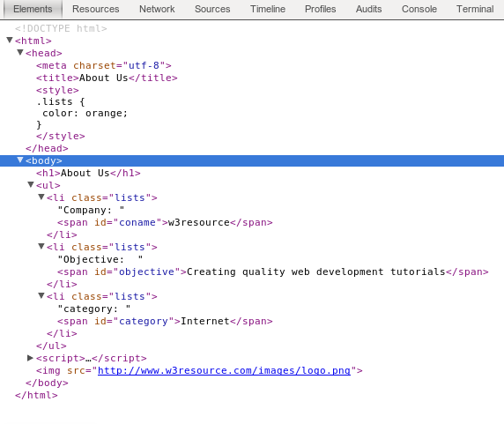This screenshot has height=424, width=504.
Task: Select the img src node tag
Action: click(199, 370)
